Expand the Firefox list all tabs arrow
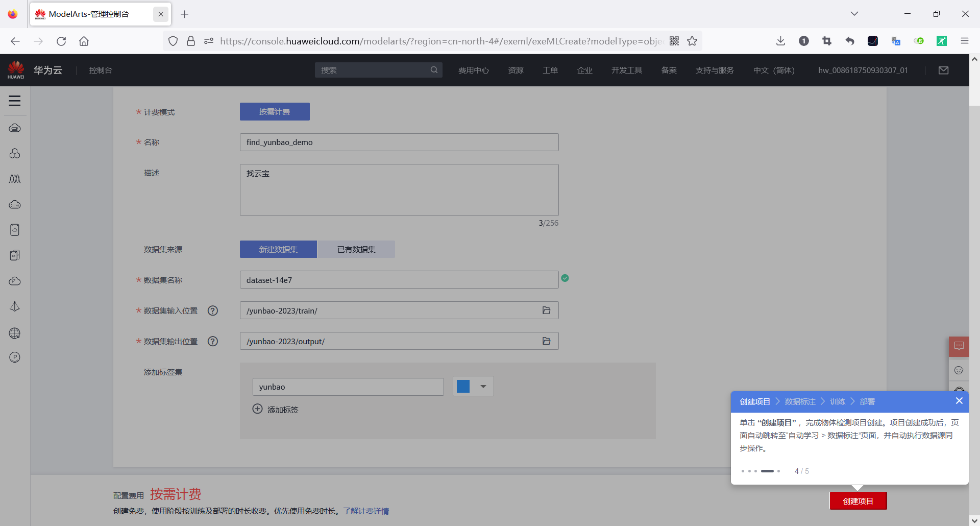 click(854, 14)
